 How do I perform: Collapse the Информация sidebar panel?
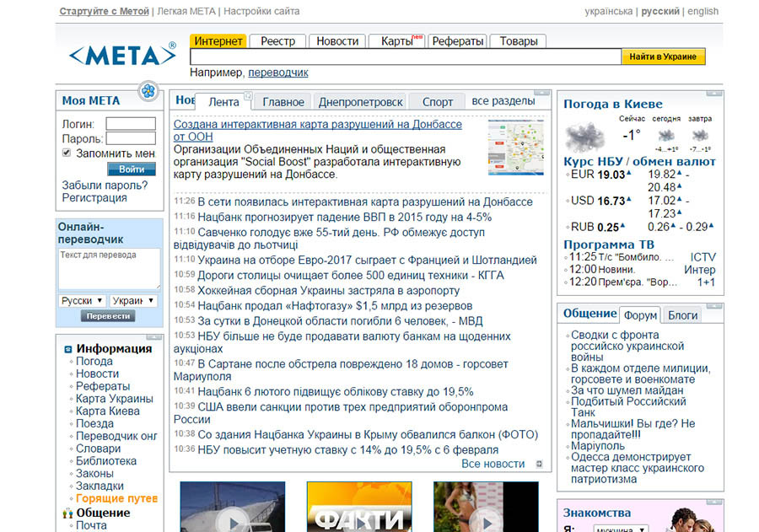coord(153,337)
